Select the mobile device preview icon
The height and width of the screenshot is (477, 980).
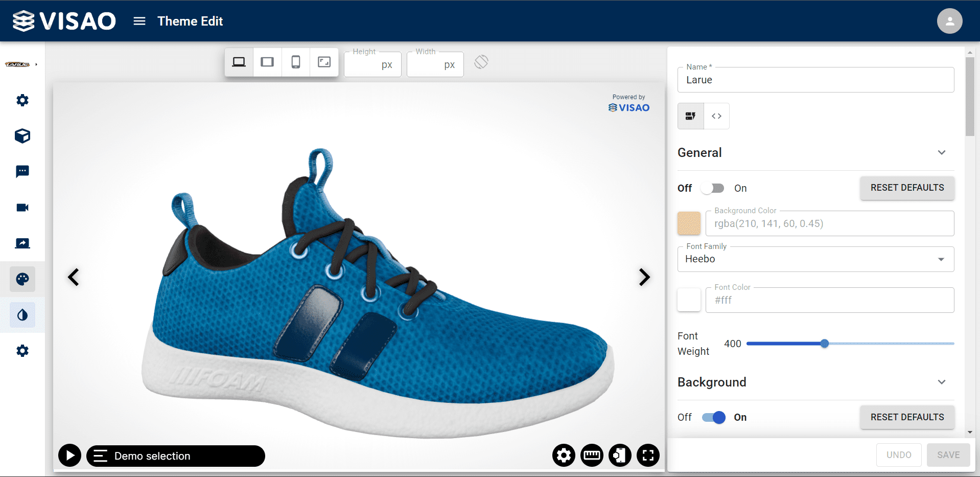click(295, 62)
